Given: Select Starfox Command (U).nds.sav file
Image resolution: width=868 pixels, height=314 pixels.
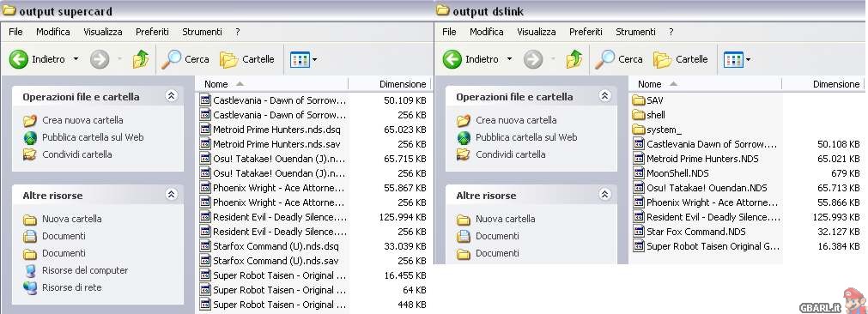Looking at the screenshot, I should pos(269,260).
